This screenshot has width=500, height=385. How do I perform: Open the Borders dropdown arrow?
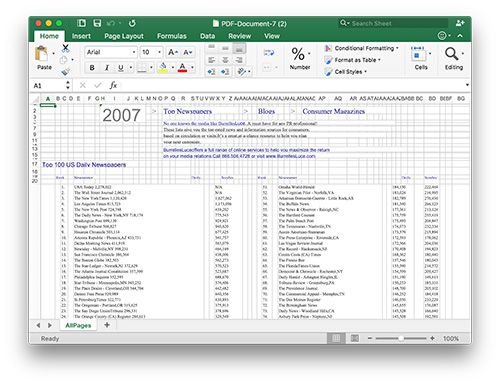(151, 68)
